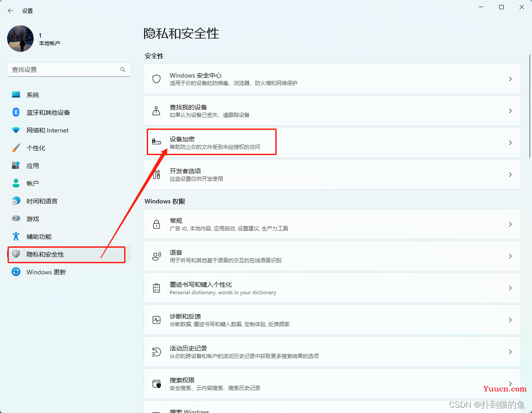
Task: Click the 设备加密 lock drive icon
Action: pyautogui.click(x=156, y=141)
